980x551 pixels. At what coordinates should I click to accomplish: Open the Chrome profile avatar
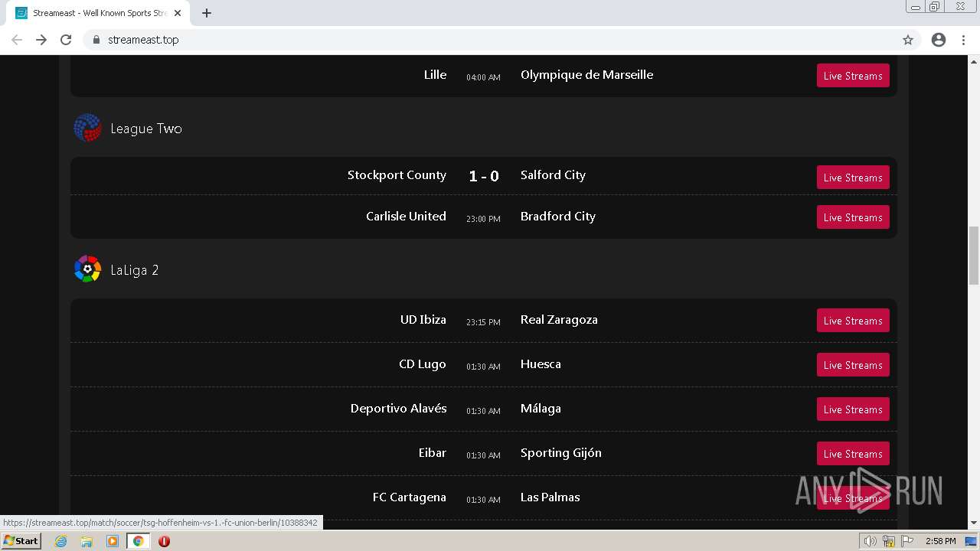coord(939,40)
